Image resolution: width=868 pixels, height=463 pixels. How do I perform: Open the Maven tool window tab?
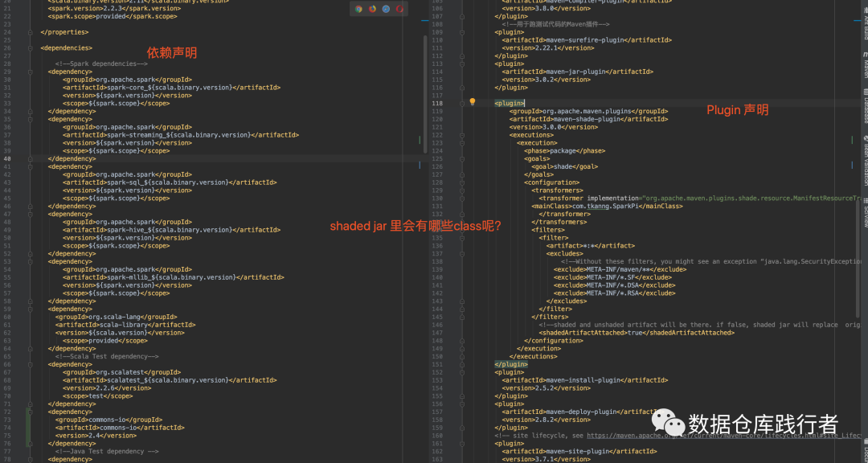[865, 65]
